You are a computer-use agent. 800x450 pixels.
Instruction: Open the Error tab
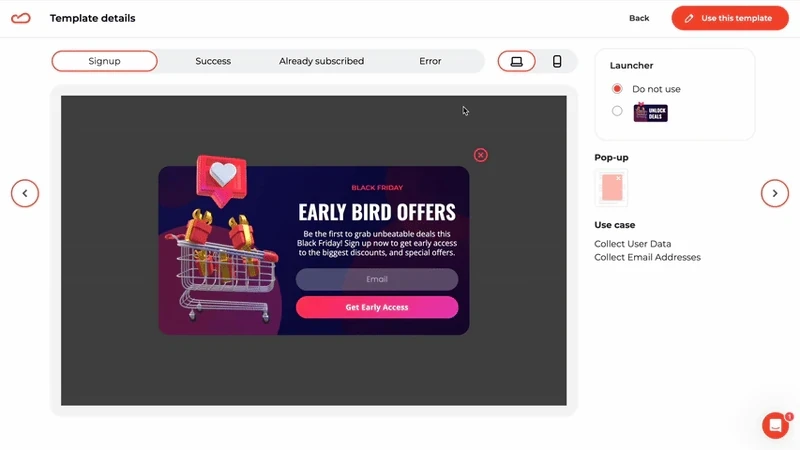pos(430,61)
